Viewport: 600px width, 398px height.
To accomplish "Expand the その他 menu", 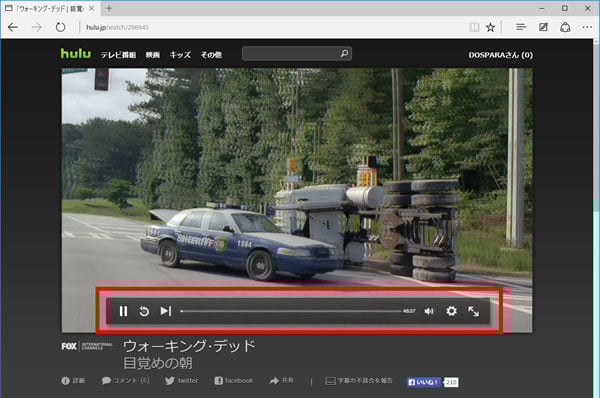I will (x=211, y=55).
